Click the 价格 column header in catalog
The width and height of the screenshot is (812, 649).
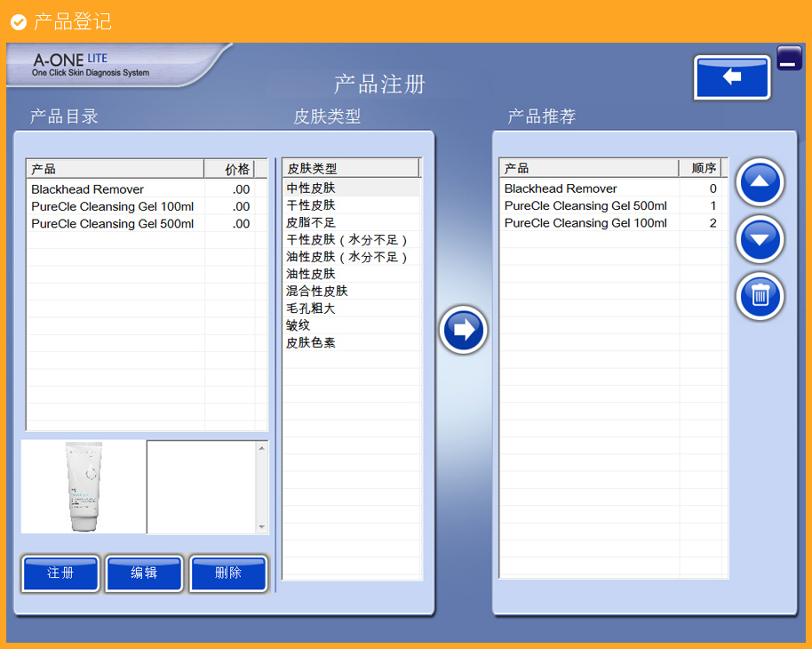click(229, 169)
